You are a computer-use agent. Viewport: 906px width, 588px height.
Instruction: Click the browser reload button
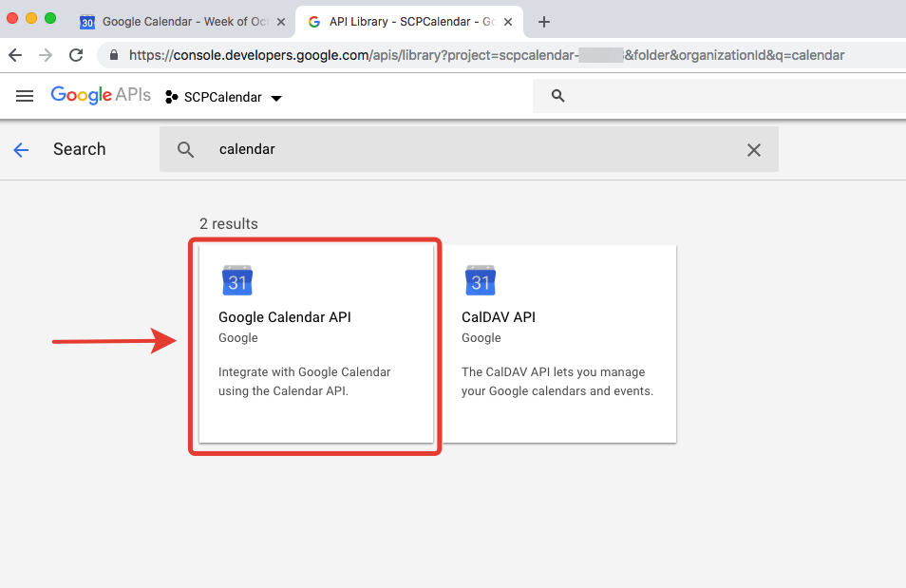coord(78,55)
